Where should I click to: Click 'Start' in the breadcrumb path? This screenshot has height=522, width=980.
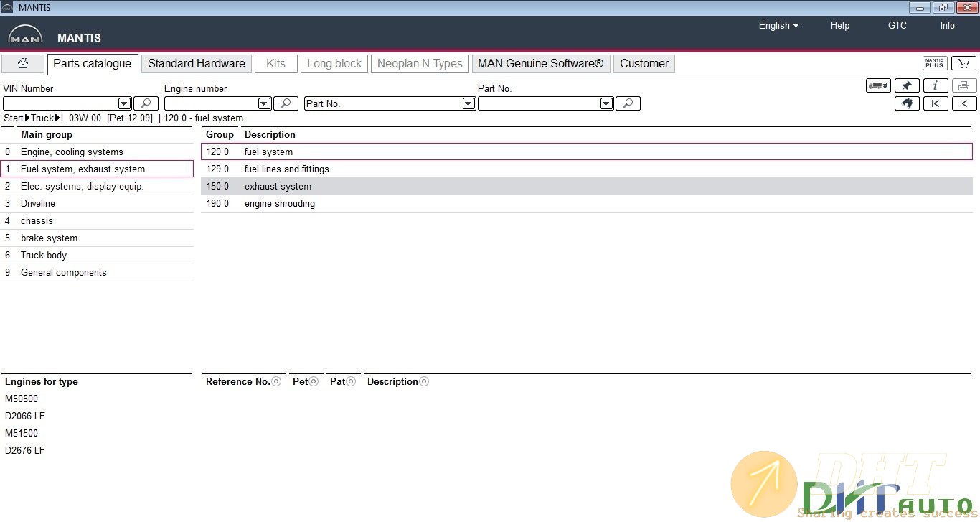point(14,118)
